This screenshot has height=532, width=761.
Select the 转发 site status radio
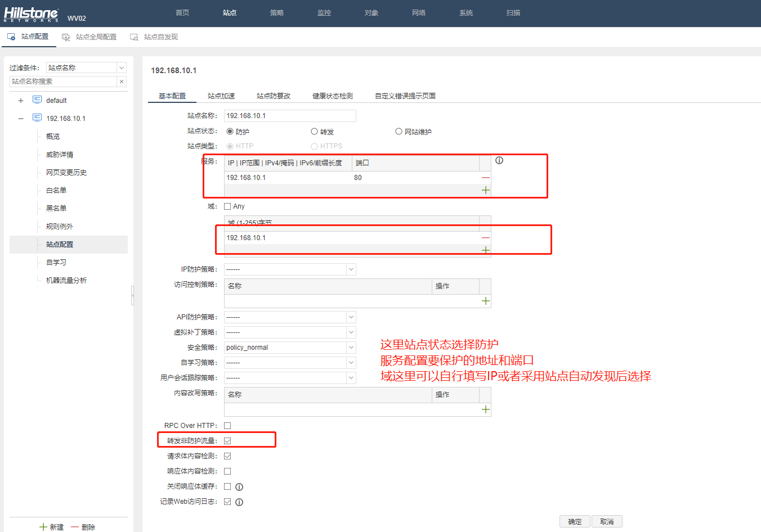[315, 132]
